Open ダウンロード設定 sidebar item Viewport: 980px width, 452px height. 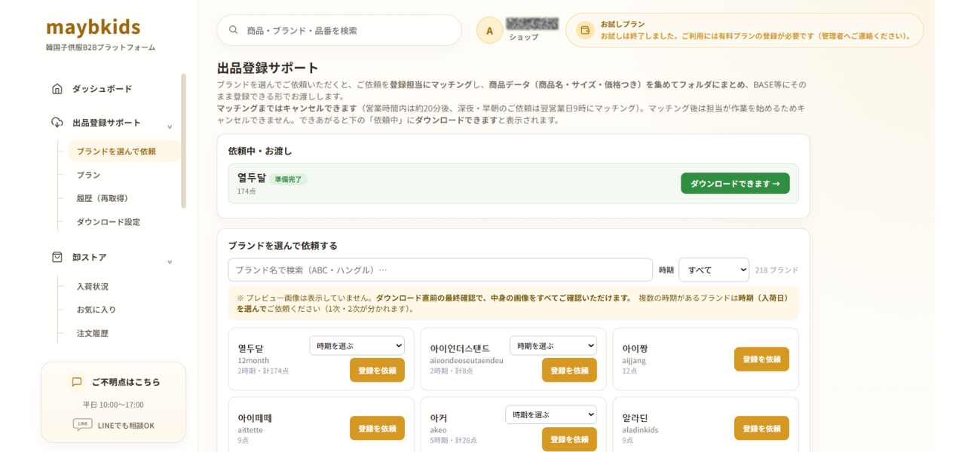(x=108, y=222)
